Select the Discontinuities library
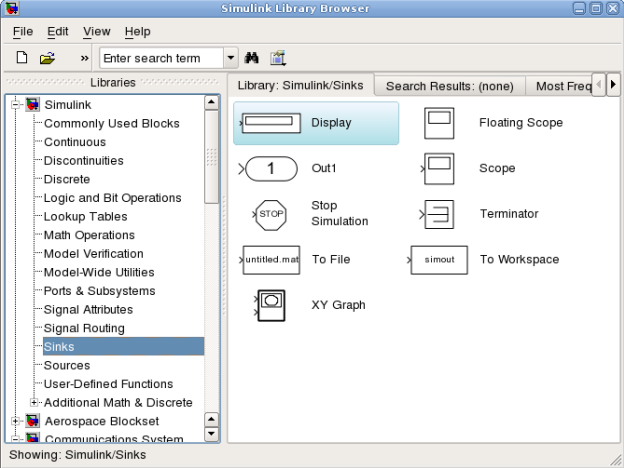The width and height of the screenshot is (624, 468). pyautogui.click(x=84, y=161)
